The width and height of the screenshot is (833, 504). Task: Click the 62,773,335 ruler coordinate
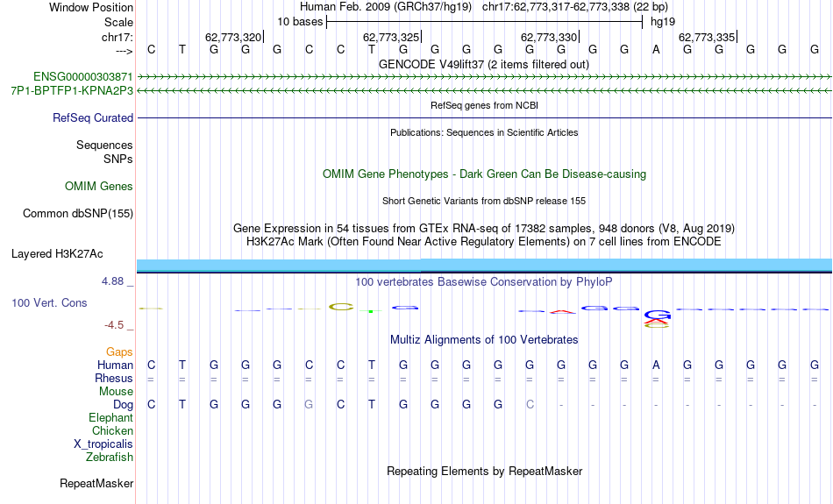click(707, 37)
